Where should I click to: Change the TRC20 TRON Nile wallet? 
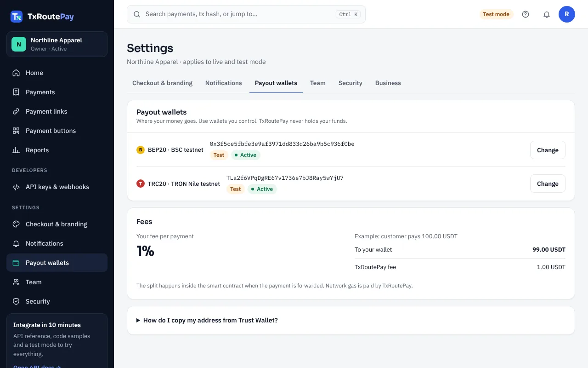pyautogui.click(x=548, y=184)
